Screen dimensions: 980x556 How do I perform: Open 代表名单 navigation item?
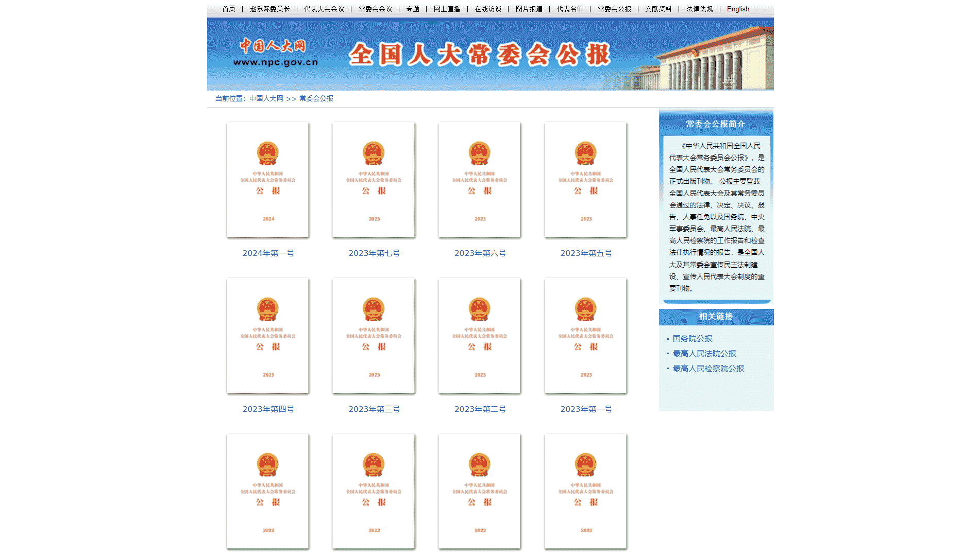570,9
